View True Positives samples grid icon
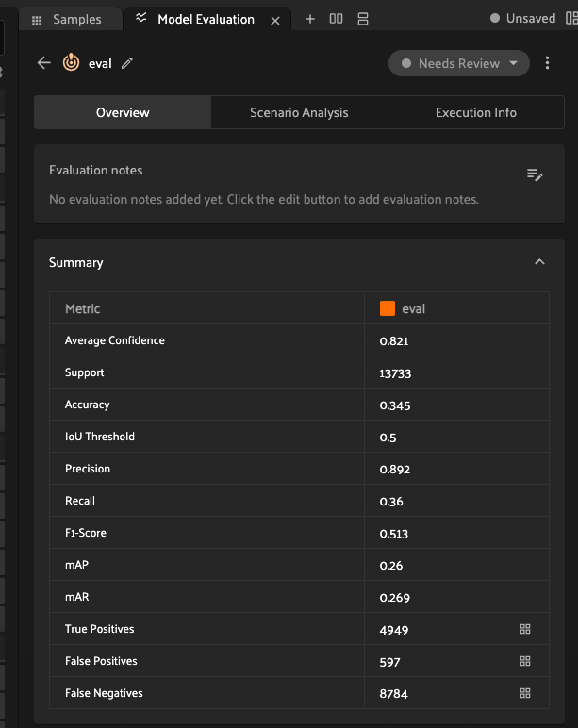 tap(525, 629)
